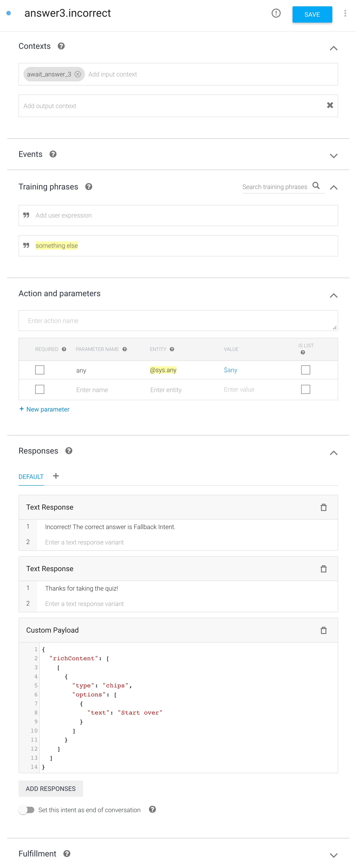
Task: Click the ADD RESPONSES button
Action: click(51, 788)
